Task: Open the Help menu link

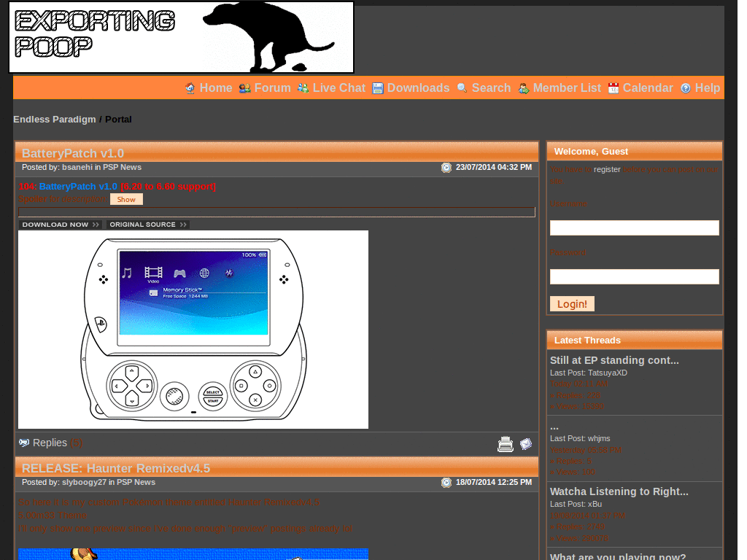Action: click(x=708, y=88)
